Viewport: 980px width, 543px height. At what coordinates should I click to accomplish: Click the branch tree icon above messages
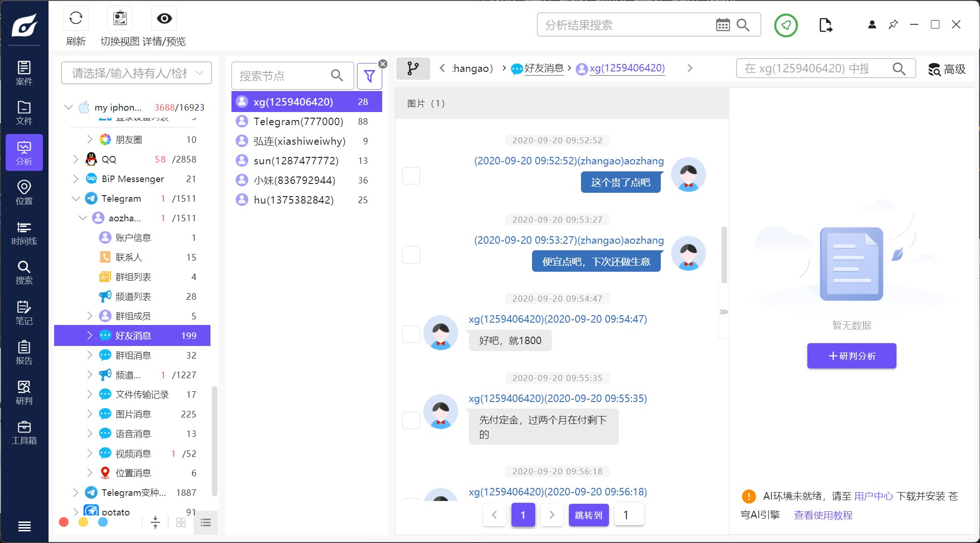413,69
